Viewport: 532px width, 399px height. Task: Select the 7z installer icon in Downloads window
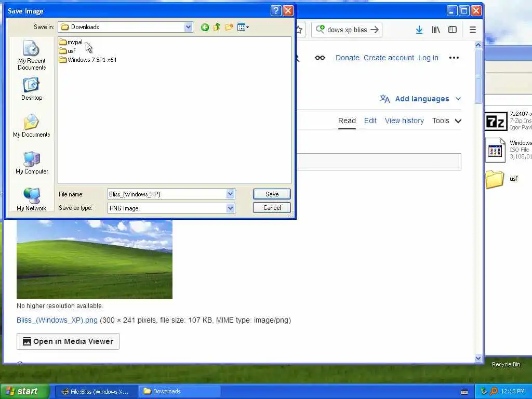(x=495, y=121)
